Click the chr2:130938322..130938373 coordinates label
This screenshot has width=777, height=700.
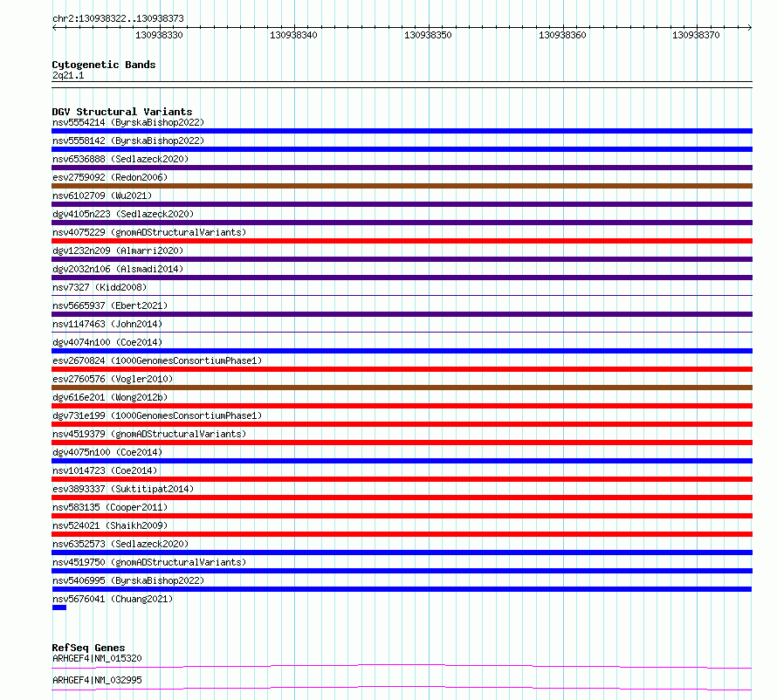click(118, 18)
